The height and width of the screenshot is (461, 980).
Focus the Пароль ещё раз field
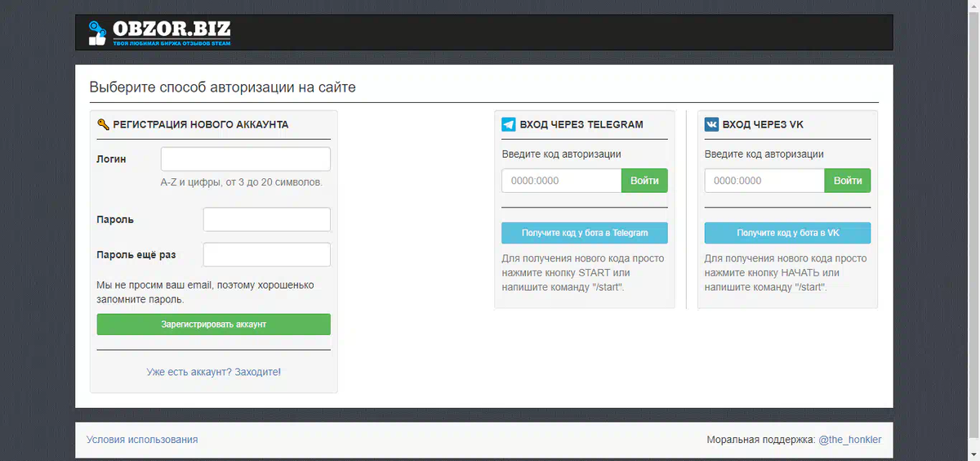coord(267,255)
